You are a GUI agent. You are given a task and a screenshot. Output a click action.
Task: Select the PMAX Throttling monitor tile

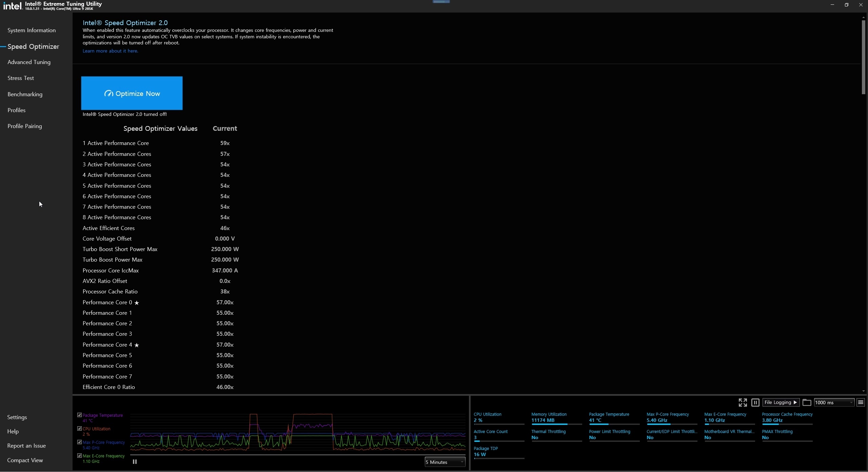[x=787, y=436]
